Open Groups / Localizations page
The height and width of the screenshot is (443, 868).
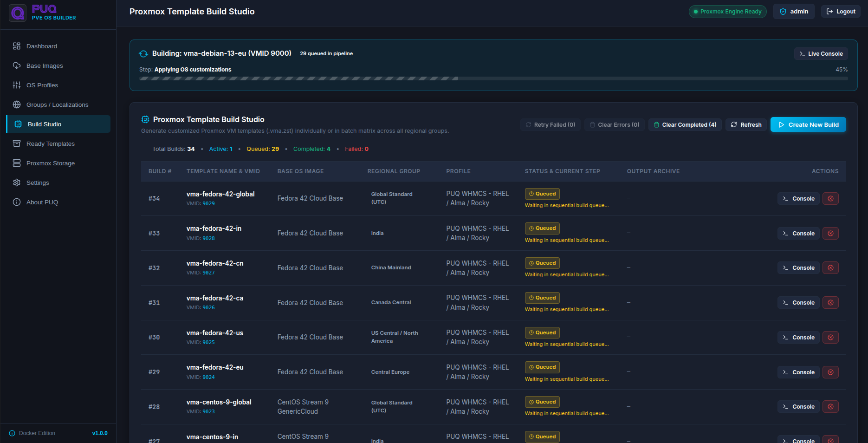click(58, 104)
